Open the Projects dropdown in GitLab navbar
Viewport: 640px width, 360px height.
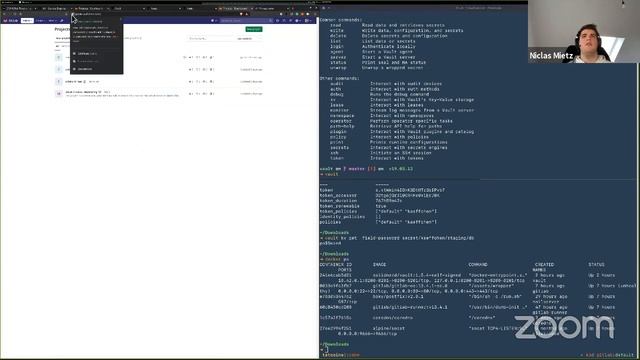(27, 20)
